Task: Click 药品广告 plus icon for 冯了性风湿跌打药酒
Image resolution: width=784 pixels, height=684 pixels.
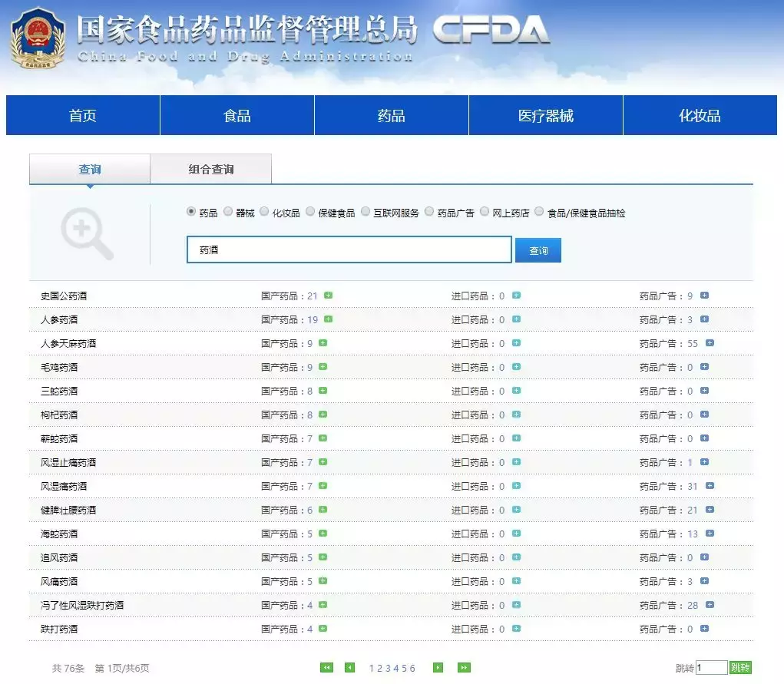Action: tap(710, 605)
